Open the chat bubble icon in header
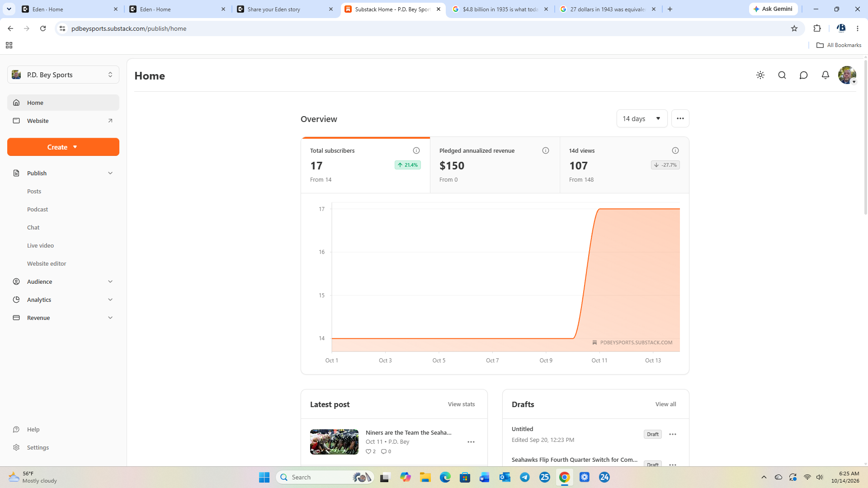This screenshot has width=868, height=488. [803, 75]
